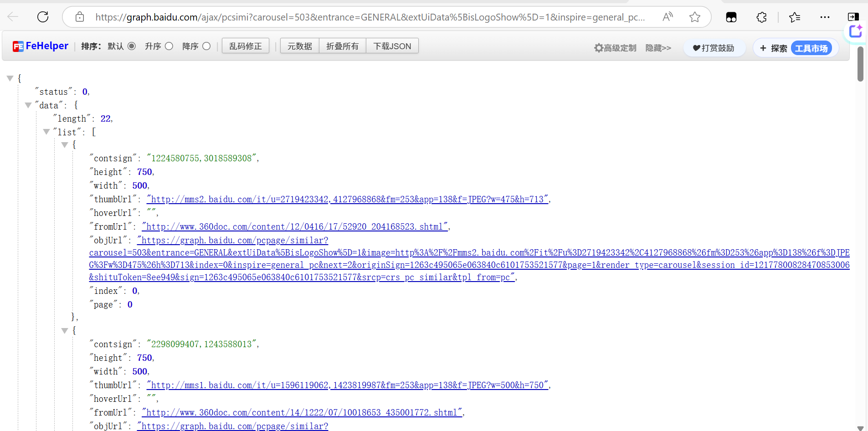Click the browser address bar URL
This screenshot has height=431, width=868.
(370, 17)
